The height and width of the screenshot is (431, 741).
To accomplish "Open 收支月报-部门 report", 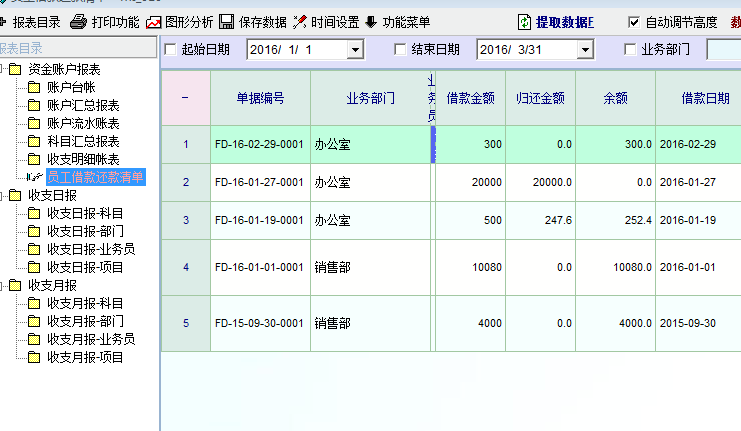I will click(x=85, y=321).
